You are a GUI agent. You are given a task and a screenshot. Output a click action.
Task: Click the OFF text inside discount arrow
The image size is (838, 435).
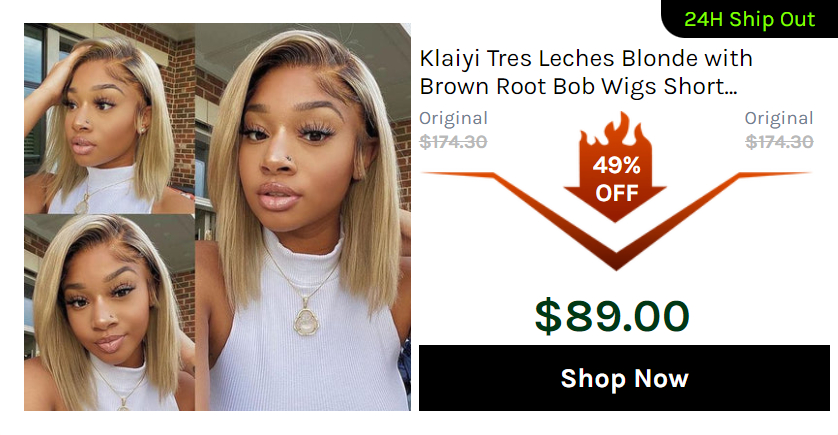click(x=617, y=193)
